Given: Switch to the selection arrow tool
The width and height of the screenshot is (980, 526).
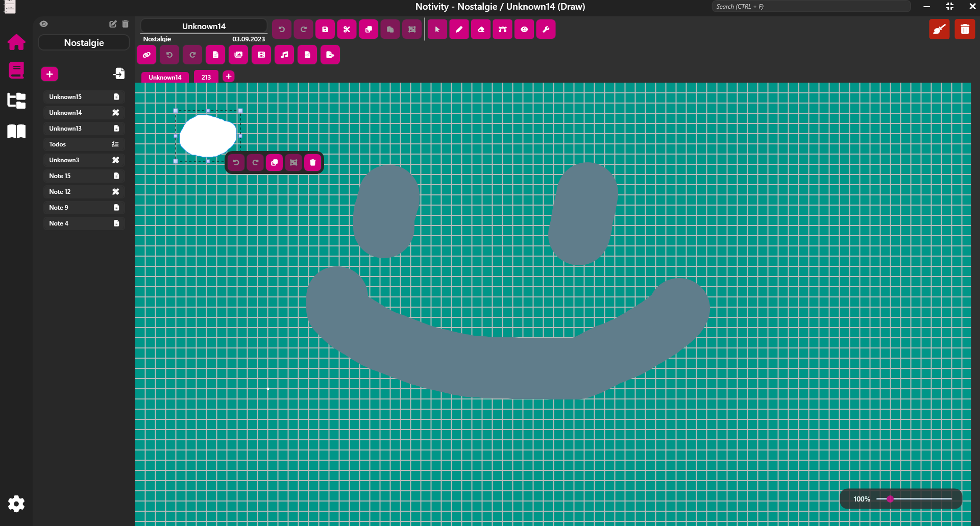Looking at the screenshot, I should (437, 29).
